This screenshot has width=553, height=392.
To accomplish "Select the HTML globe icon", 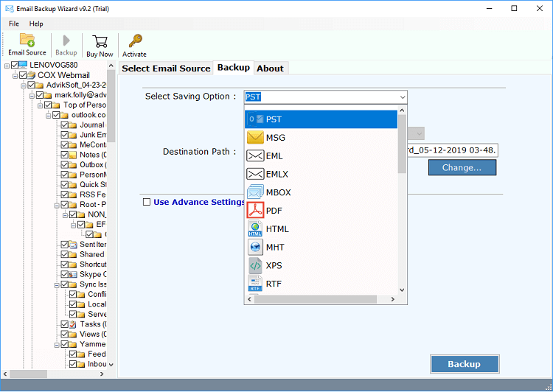I will (x=255, y=228).
